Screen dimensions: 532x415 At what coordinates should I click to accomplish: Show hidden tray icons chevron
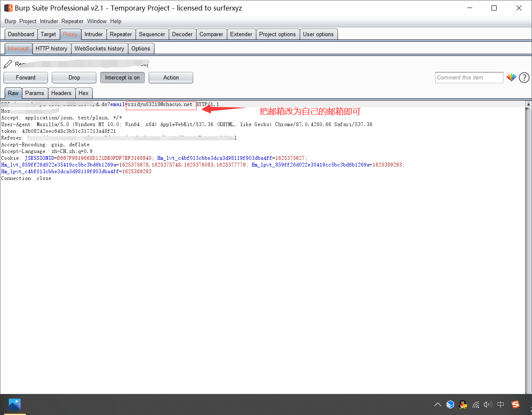click(438, 404)
